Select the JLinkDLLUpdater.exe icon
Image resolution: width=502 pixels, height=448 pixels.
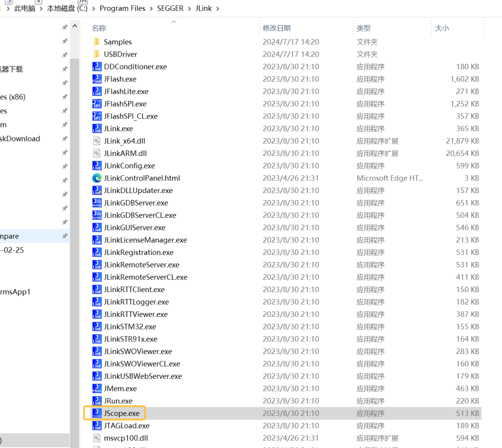tap(97, 190)
